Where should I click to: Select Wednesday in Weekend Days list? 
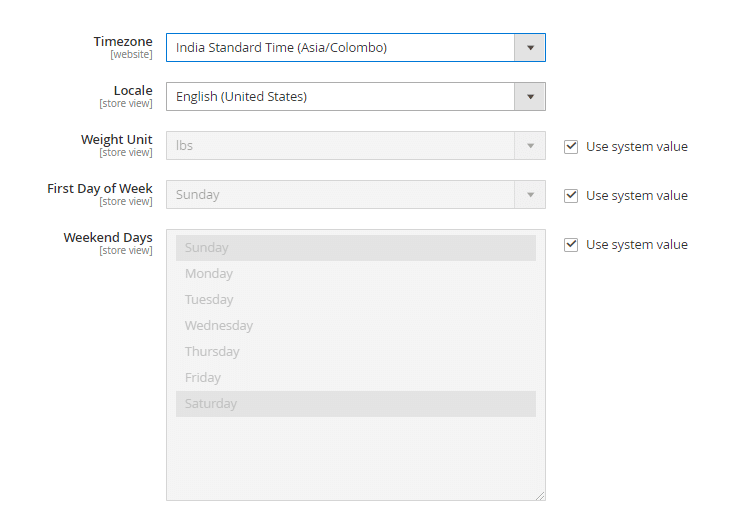click(356, 325)
